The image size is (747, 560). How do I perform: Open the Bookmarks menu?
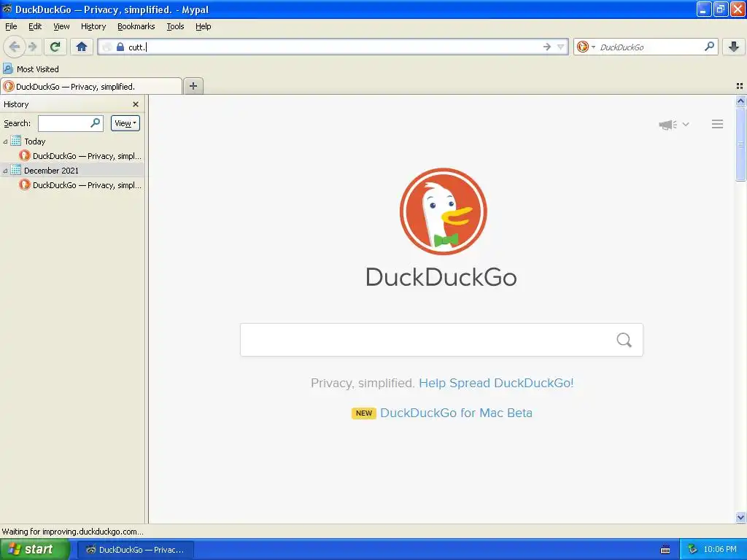coord(136,26)
